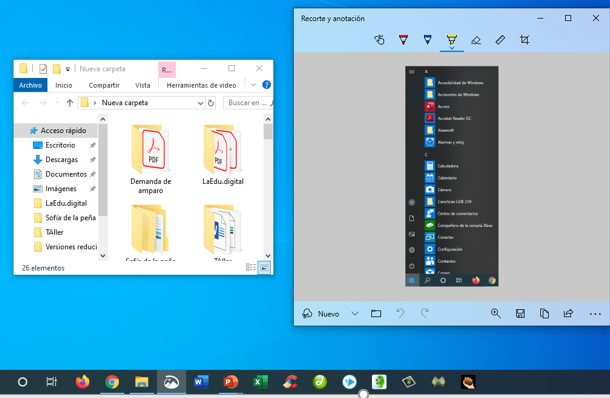Select the touch writing tool in Recorte y anotación

[379, 40]
